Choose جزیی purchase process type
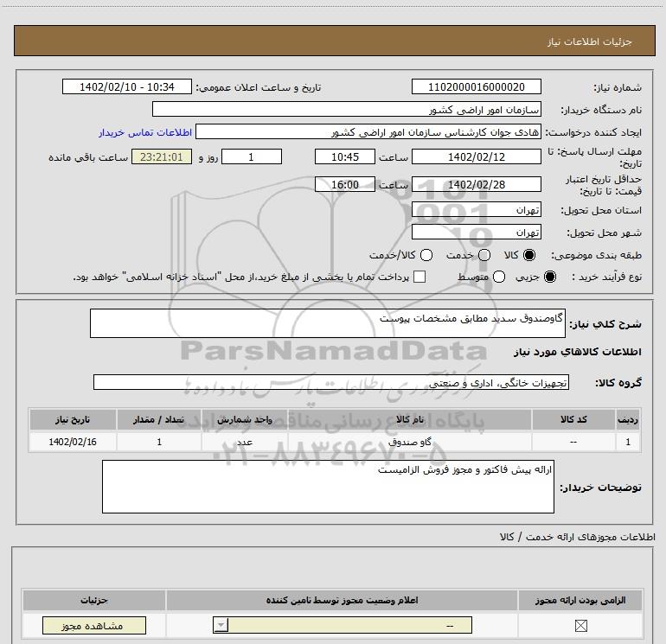This screenshot has height=644, width=666. pyautogui.click(x=549, y=277)
